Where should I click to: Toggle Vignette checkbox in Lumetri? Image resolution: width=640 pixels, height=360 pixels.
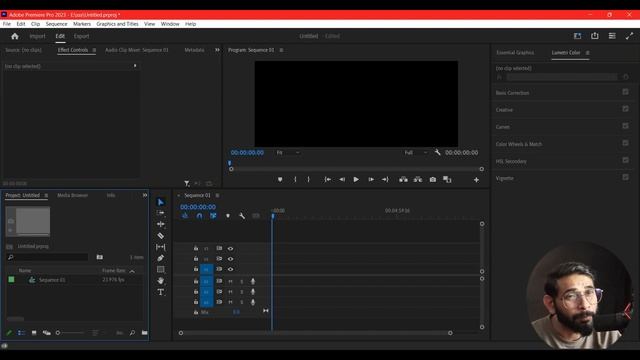(625, 177)
